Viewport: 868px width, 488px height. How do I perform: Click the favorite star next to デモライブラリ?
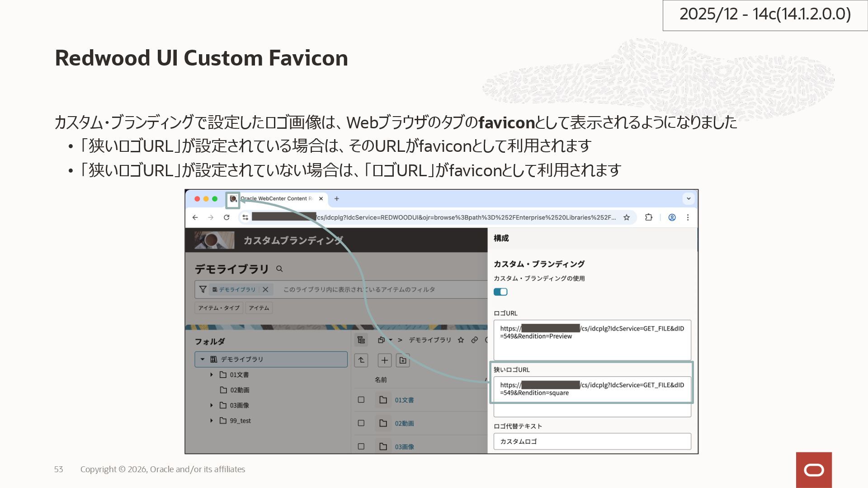461,340
